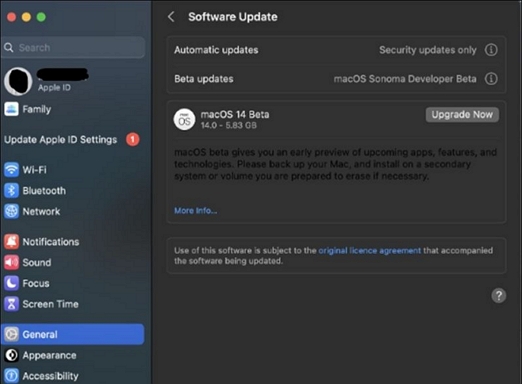The width and height of the screenshot is (522, 384).
Task: Close the window with red button
Action: [x=12, y=17]
